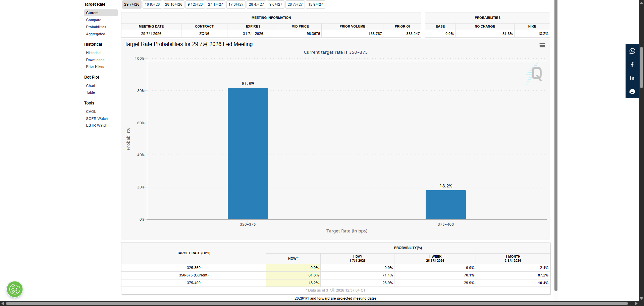Click the 350-375 probability bar
Viewport: 644px width, 306px height.
pyautogui.click(x=248, y=154)
